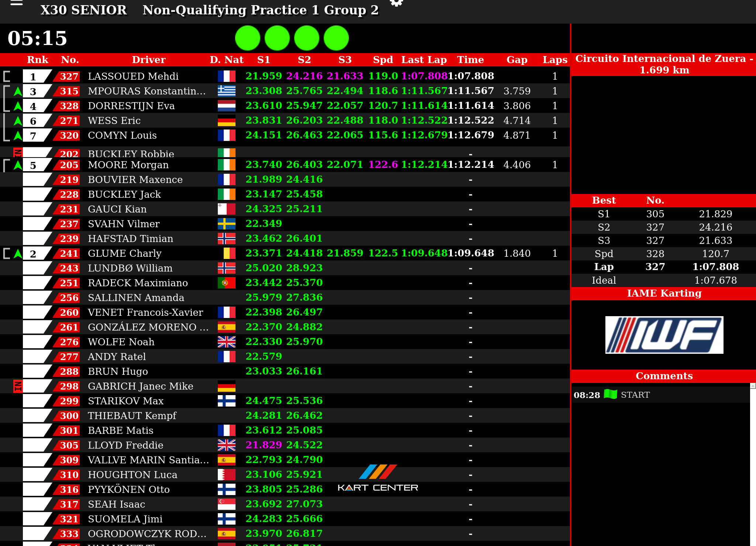The height and width of the screenshot is (546, 756).
Task: Click magenta speed 122.6 for MOORE Morgan
Action: [x=383, y=165]
